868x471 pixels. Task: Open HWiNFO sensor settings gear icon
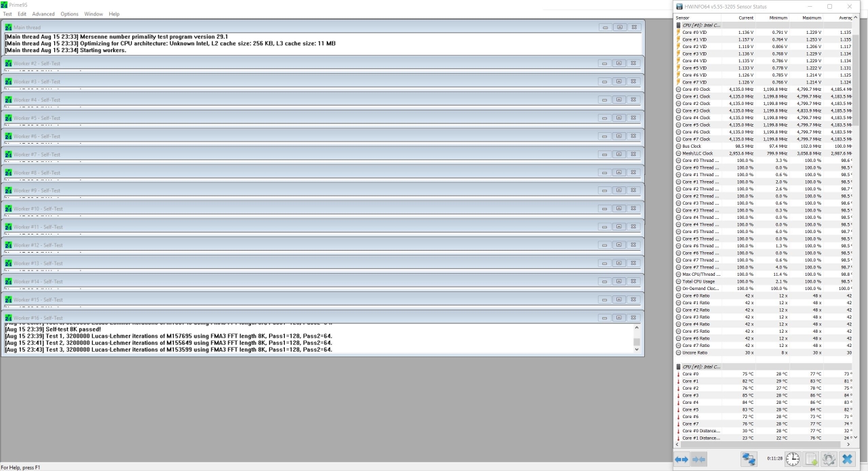pyautogui.click(x=828, y=459)
